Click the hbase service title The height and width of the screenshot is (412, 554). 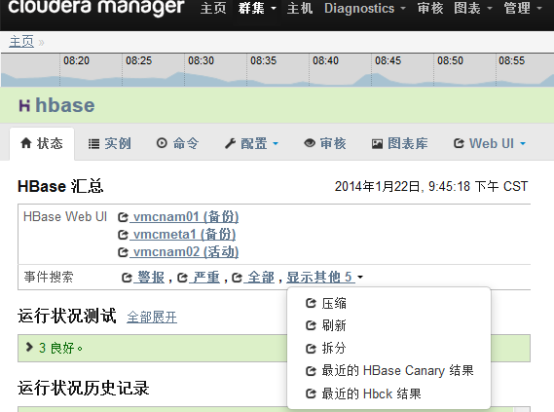(65, 105)
